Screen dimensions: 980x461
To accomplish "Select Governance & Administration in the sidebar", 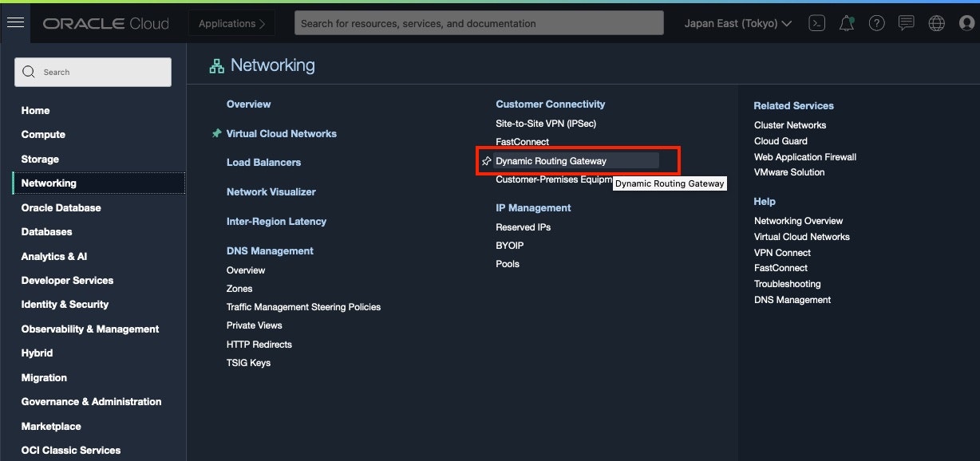I will click(91, 402).
